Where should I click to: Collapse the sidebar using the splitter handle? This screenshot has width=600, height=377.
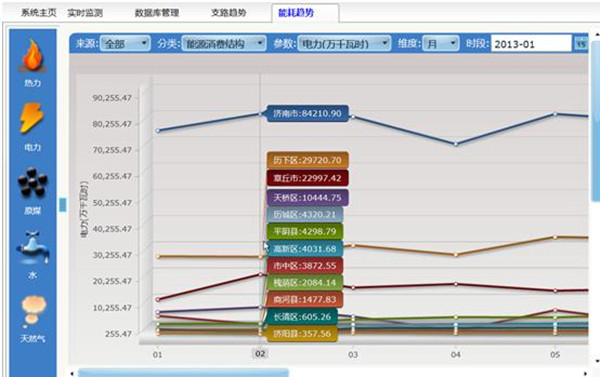[x=63, y=205]
